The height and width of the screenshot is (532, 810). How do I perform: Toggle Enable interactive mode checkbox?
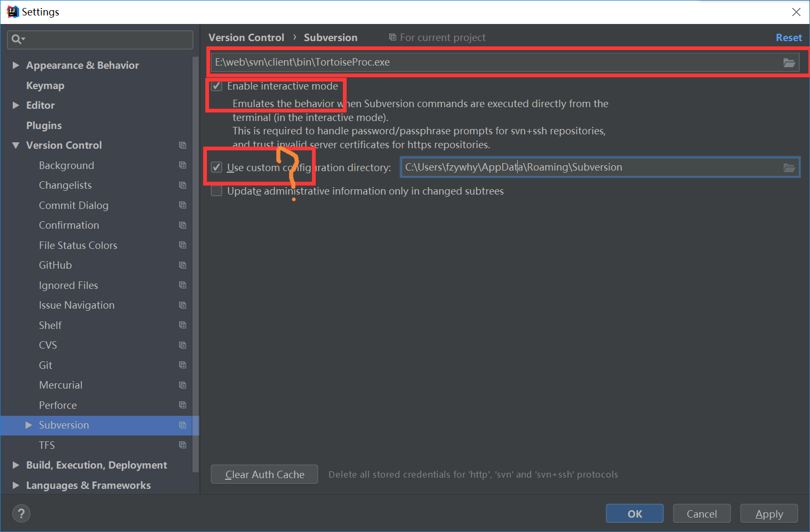pyautogui.click(x=216, y=86)
